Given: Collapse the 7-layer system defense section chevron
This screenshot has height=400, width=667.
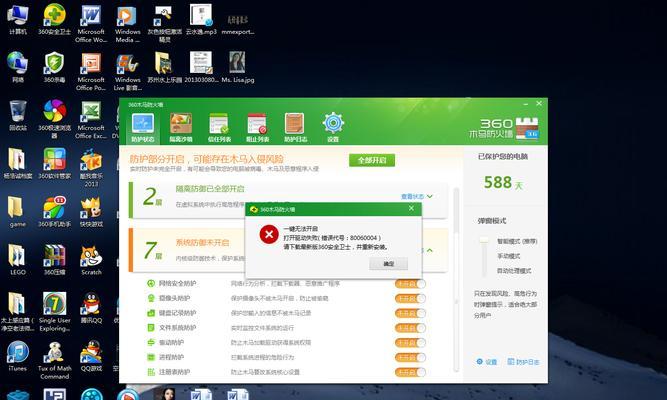Looking at the screenshot, I should (430, 250).
